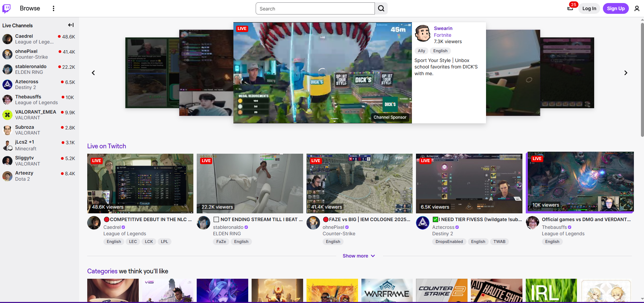Open ohnePixel's avatar beside FAZE vs BIG

coord(313,223)
